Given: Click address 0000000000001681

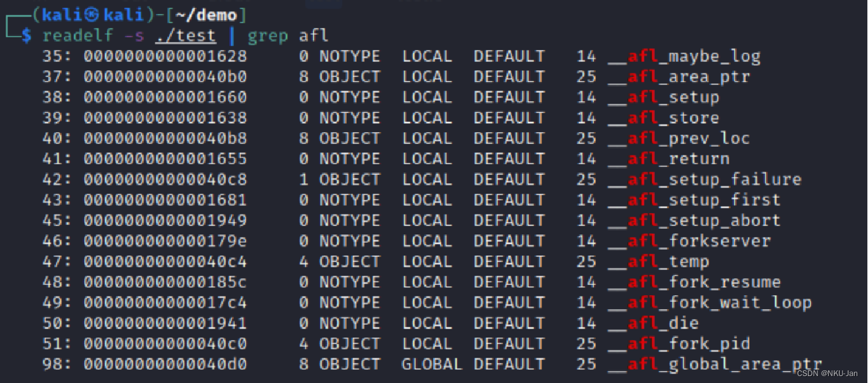Looking at the screenshot, I should click(x=165, y=200).
